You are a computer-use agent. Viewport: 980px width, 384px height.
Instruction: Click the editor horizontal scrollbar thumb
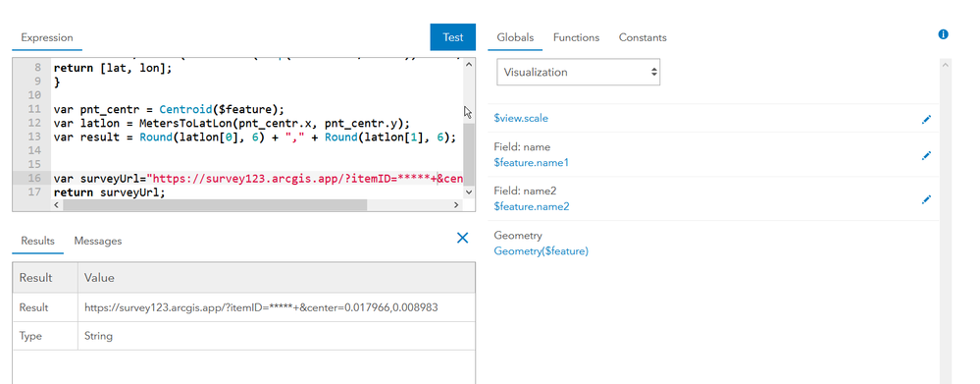point(215,204)
